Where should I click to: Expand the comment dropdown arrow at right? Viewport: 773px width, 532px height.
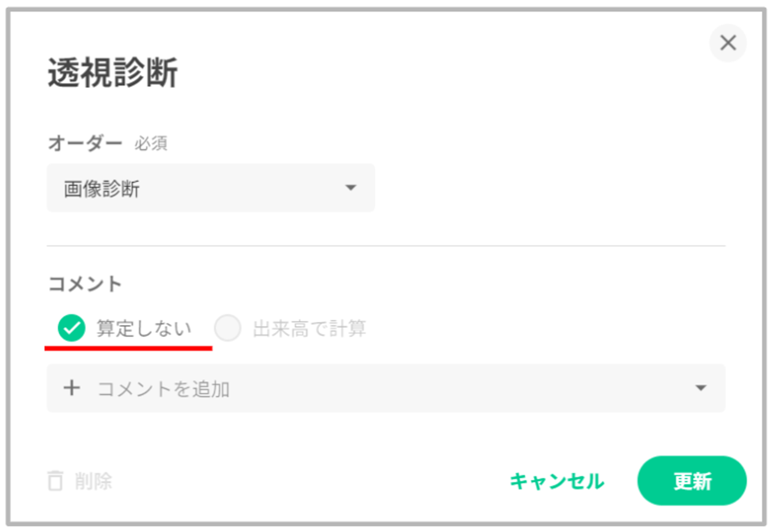[x=701, y=388]
